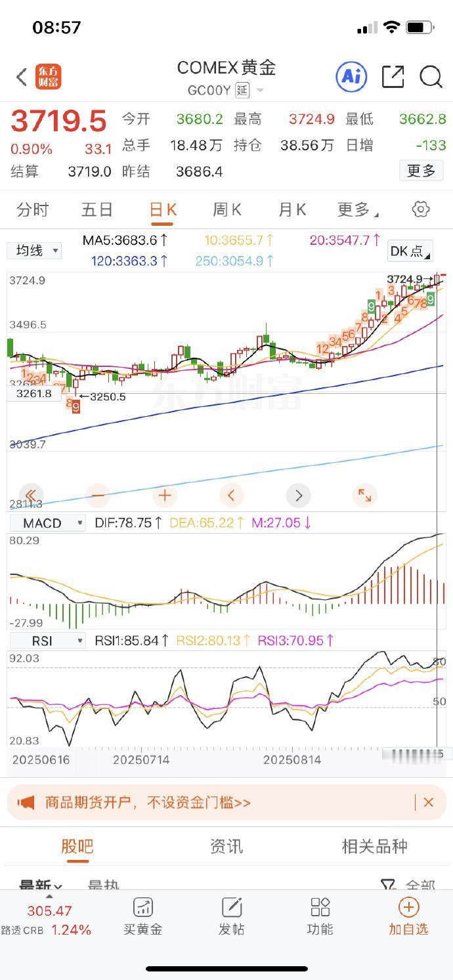Tap RSI1:85.84 value
Screen dimensions: 453x980
(132, 641)
